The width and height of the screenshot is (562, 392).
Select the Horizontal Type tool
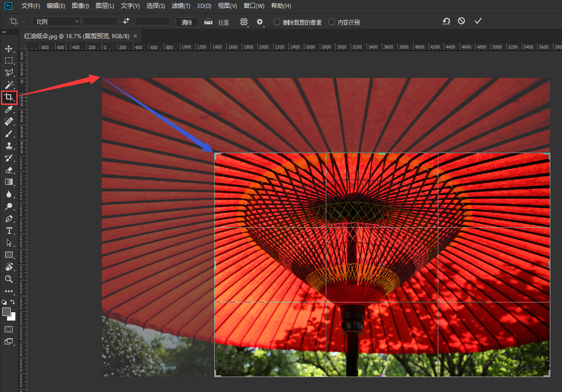point(9,231)
